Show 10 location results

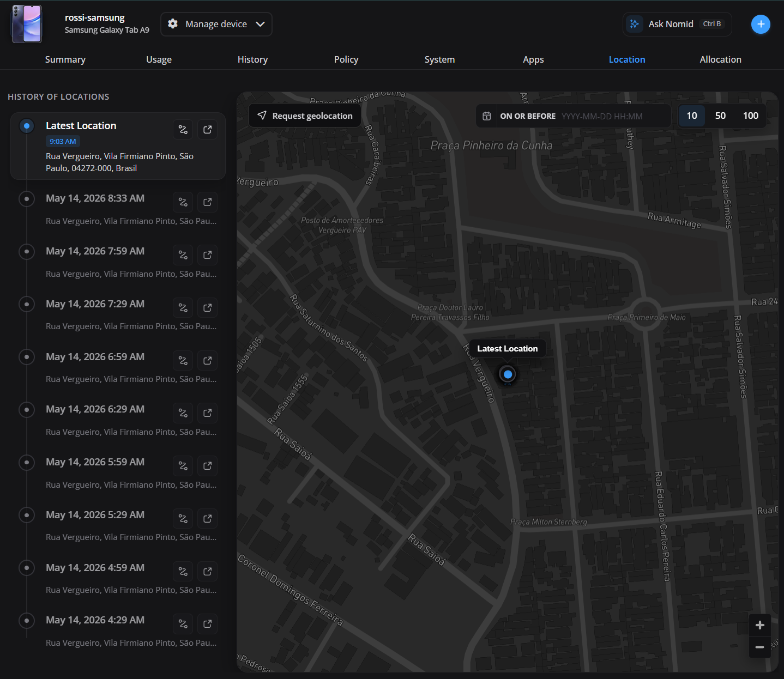[692, 116]
